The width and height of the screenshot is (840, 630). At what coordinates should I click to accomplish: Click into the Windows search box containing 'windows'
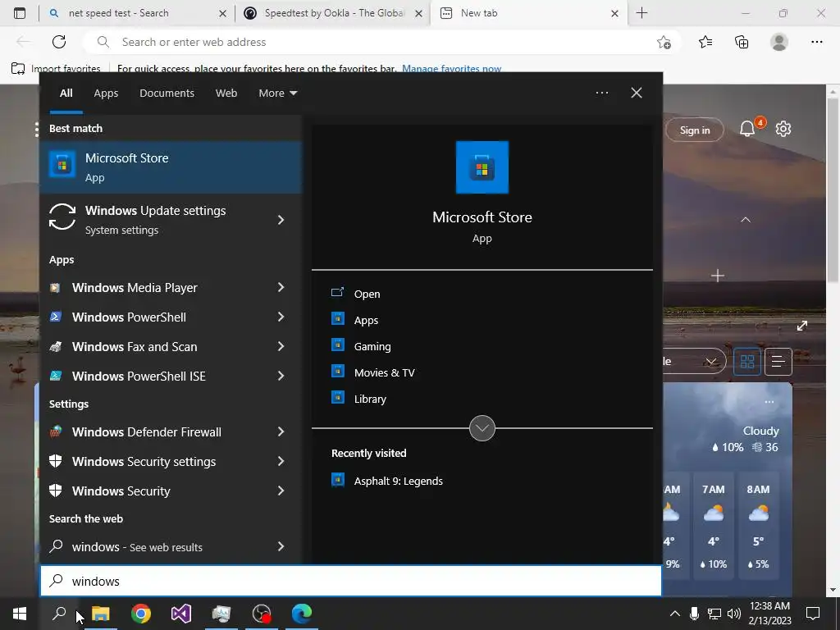click(x=351, y=581)
